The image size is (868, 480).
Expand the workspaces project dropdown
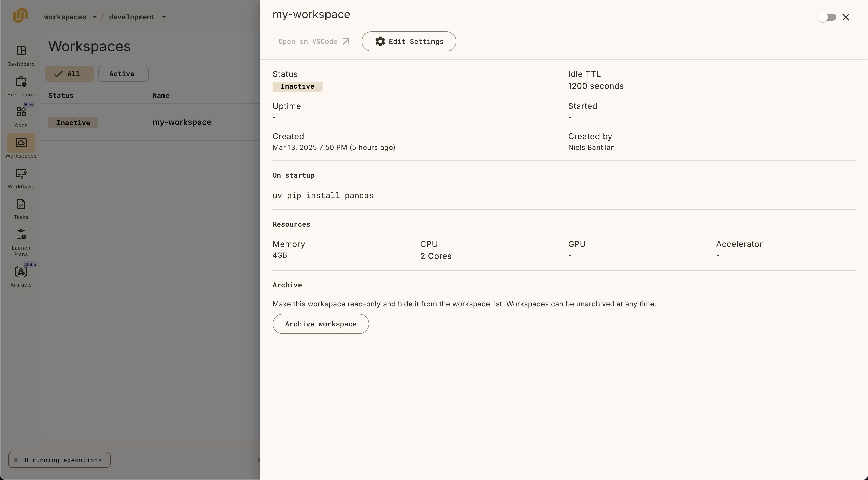point(70,17)
